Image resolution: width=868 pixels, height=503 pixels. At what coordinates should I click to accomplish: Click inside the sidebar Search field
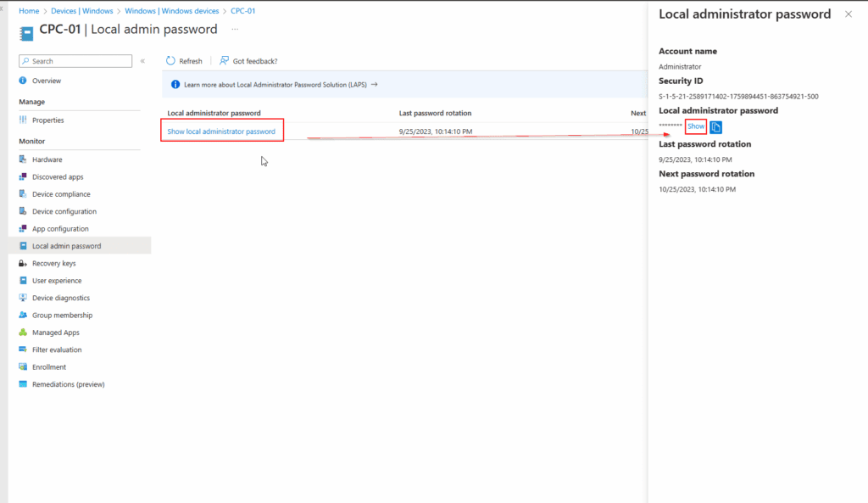pyautogui.click(x=75, y=60)
